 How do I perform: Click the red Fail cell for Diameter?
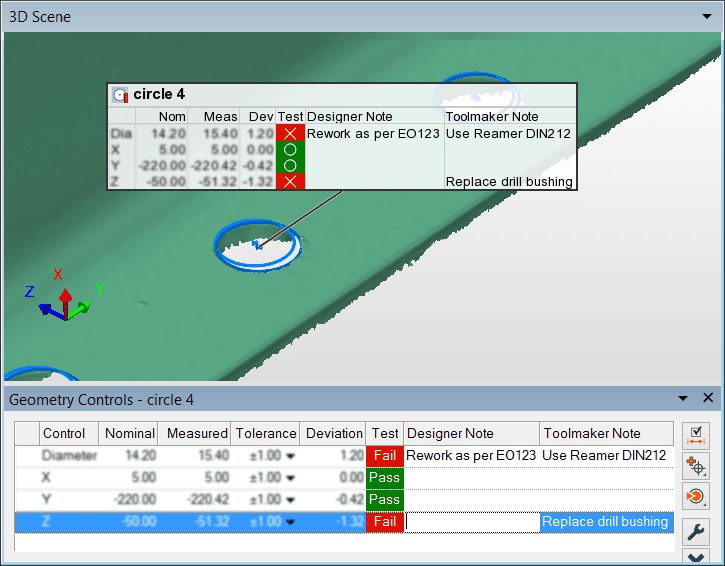[385, 456]
